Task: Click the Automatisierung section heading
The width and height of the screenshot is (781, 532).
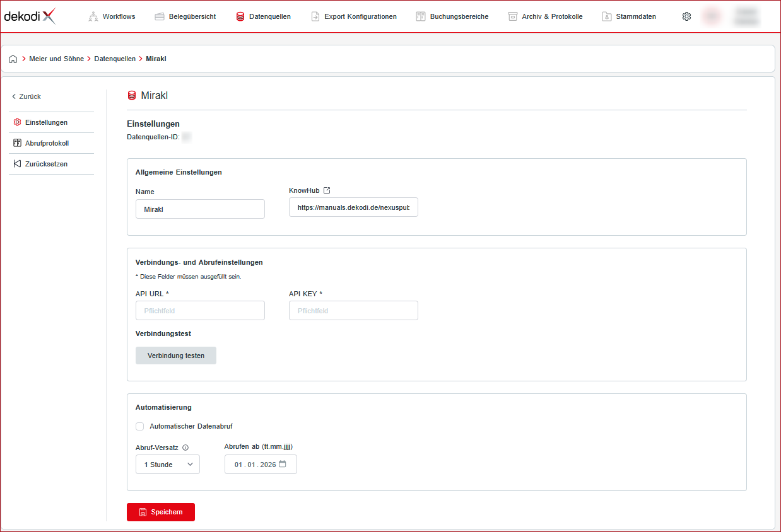Action: pos(163,408)
